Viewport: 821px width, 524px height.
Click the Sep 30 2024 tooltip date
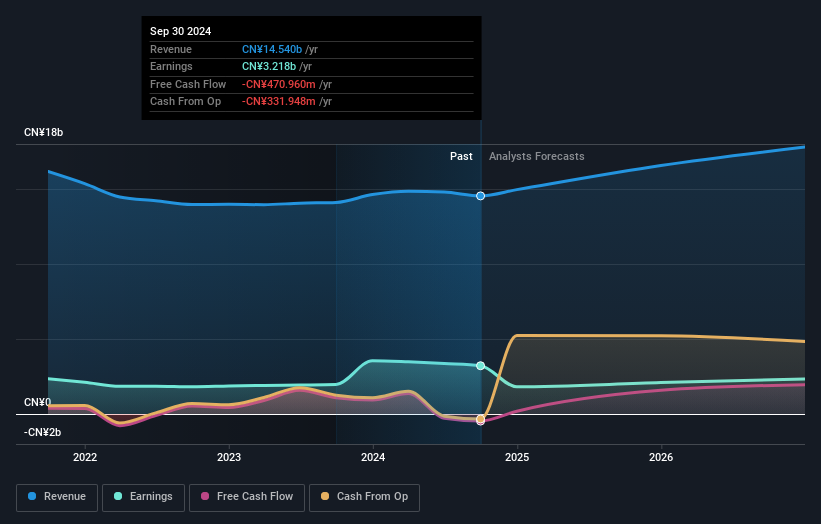click(x=181, y=31)
